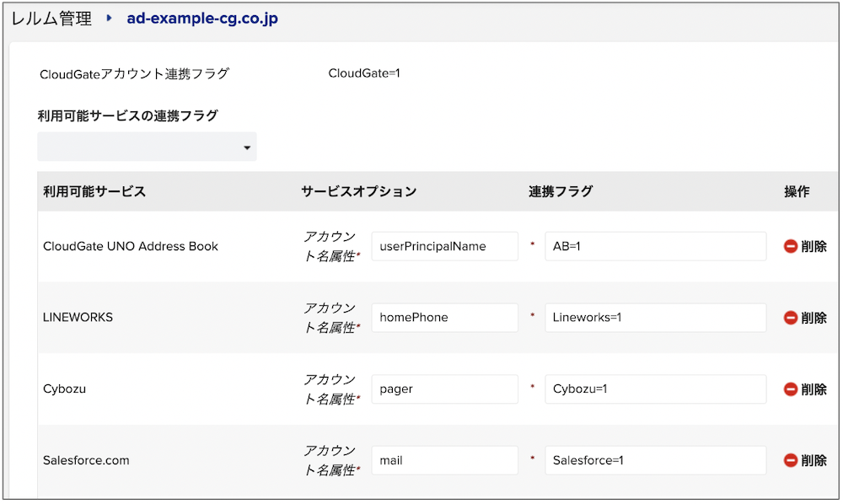Screen dimensions: 843x504
Task: Delete the Salesforce.com service via 削除 text
Action: click(814, 460)
